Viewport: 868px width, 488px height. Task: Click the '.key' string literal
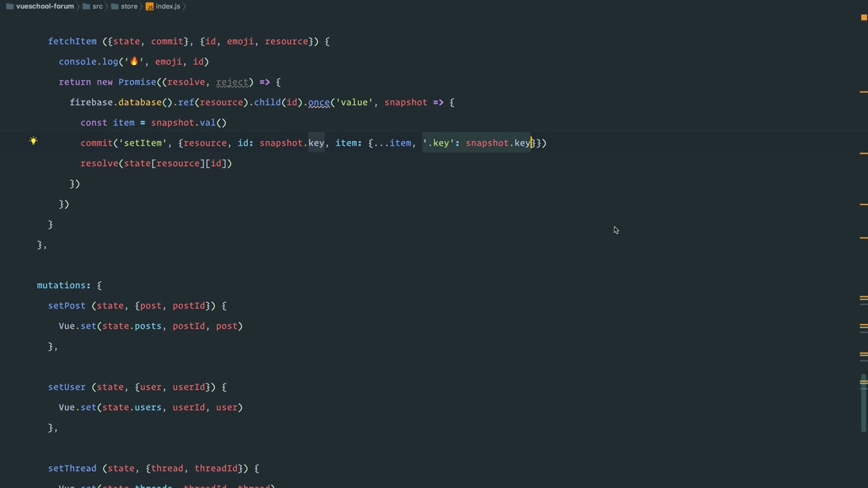pyautogui.click(x=439, y=143)
